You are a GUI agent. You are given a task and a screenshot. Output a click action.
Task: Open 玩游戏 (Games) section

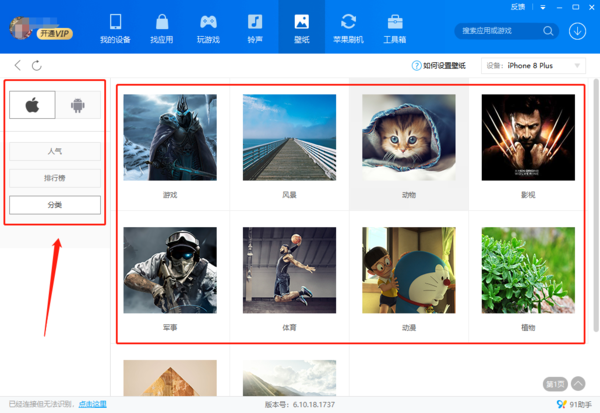coord(208,28)
